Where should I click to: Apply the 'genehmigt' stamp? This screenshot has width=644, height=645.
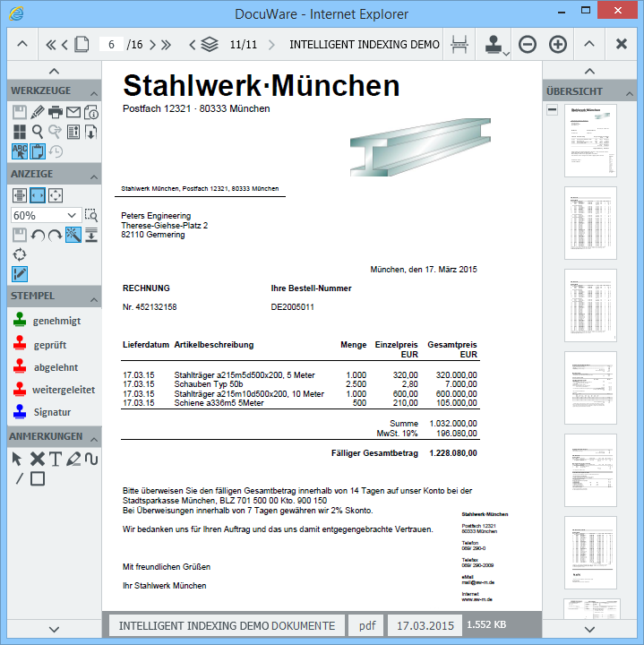[56, 321]
